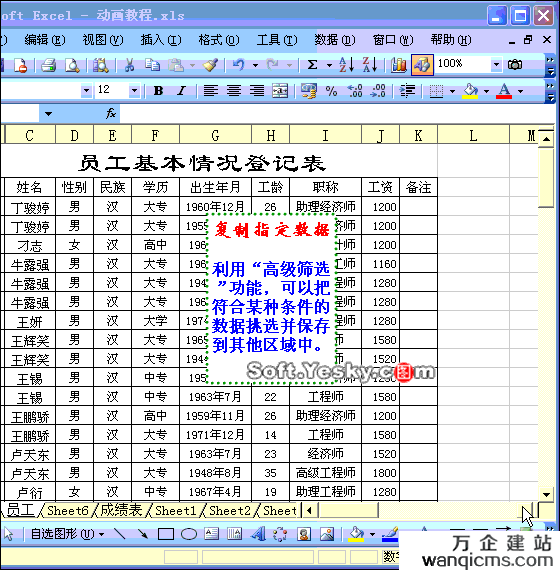Switch to the 成绩表 sheet tab
This screenshot has height=570, width=560.
coord(121,510)
